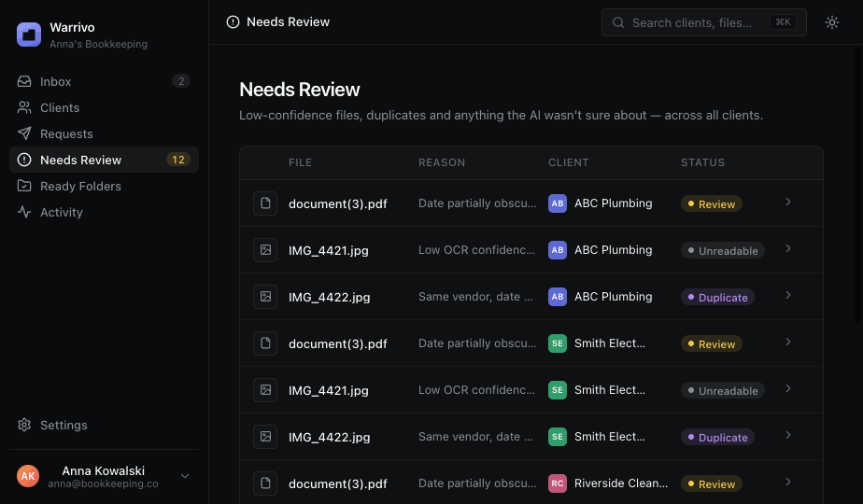The width and height of the screenshot is (863, 504).
Task: Click the SE avatar in the Smith Elect document(3).pdf row
Action: pyautogui.click(x=558, y=343)
